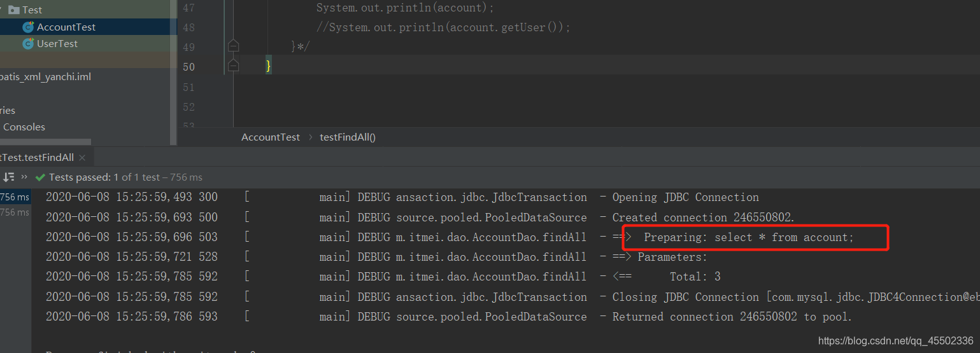Viewport: 980px width, 353px height.
Task: Collapse code block at line 49 fold marker
Action: (x=234, y=46)
